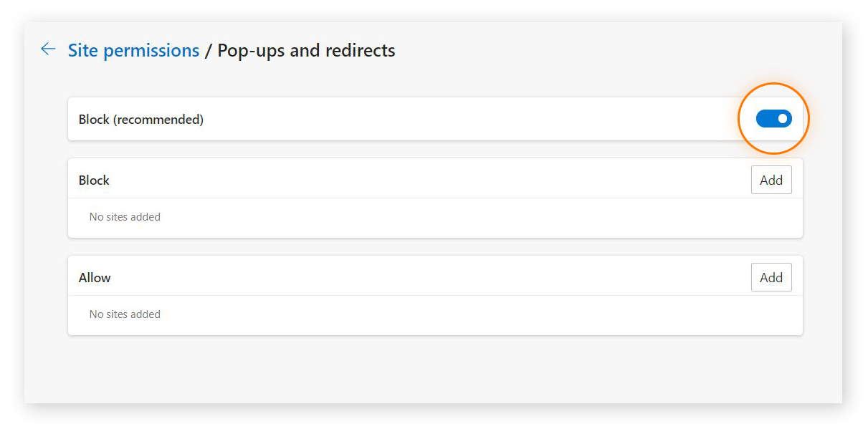
Task: Click "No sites added" under Block
Action: tap(125, 217)
